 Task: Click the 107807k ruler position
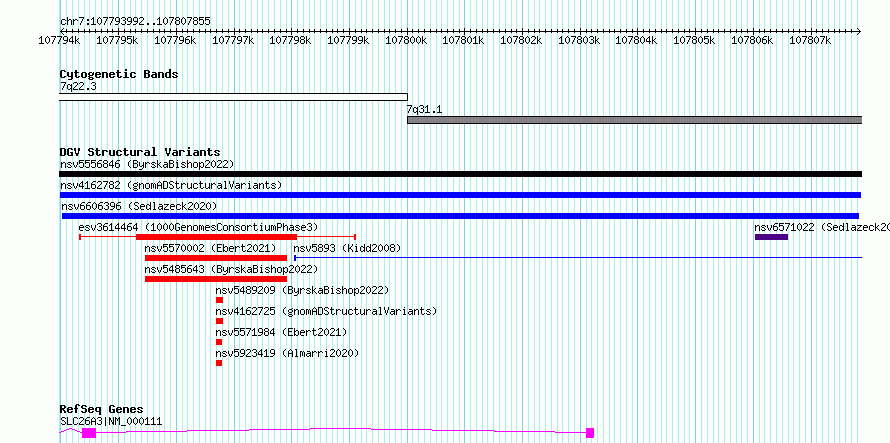pos(811,40)
